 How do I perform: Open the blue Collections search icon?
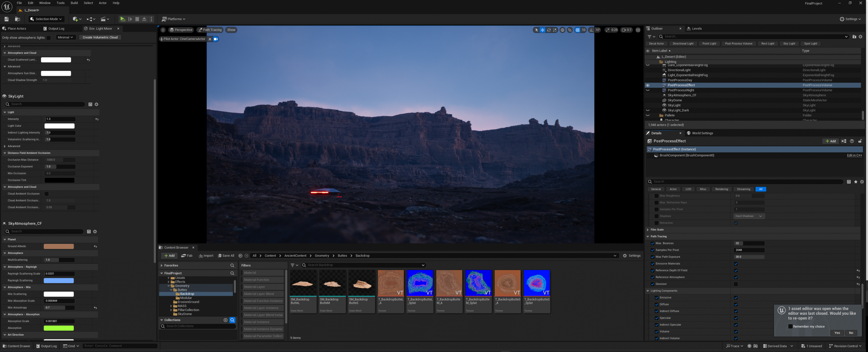point(232,320)
